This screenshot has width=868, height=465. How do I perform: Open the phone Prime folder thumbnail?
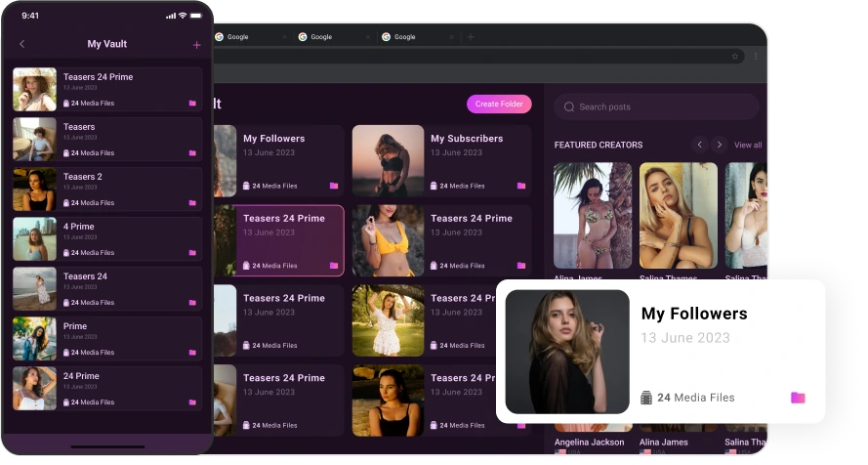tap(34, 338)
